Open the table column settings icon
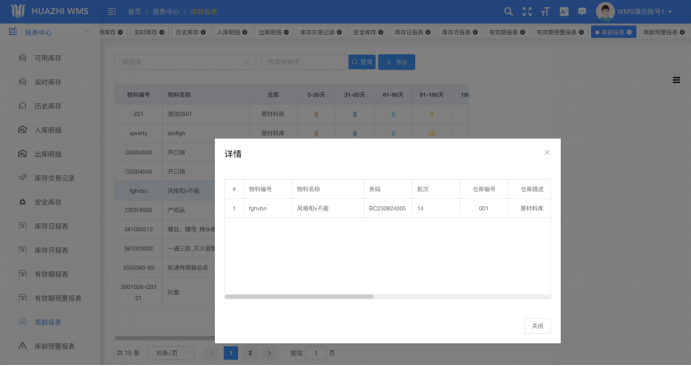Viewport: 691px width, 366px height. point(676,80)
